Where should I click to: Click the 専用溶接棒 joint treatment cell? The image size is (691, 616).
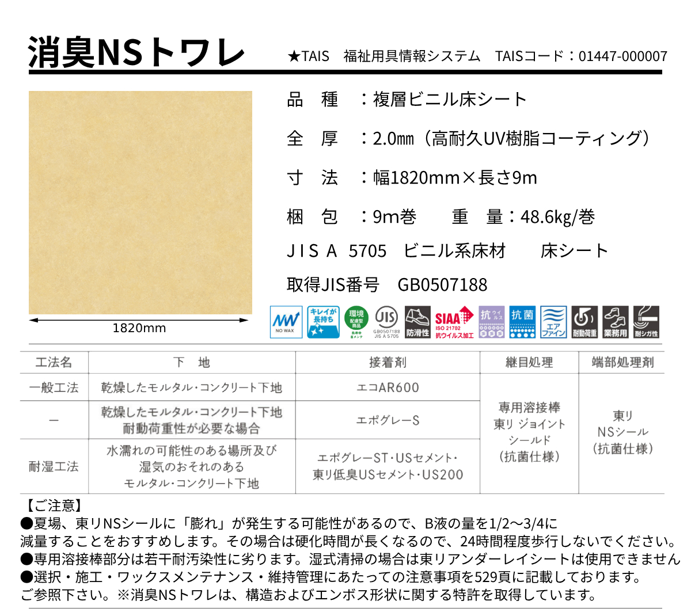pos(529,432)
